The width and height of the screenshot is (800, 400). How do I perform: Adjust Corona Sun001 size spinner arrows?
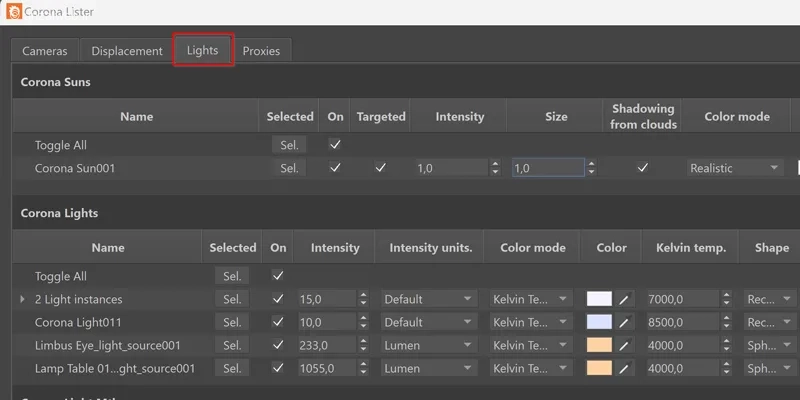click(x=591, y=169)
